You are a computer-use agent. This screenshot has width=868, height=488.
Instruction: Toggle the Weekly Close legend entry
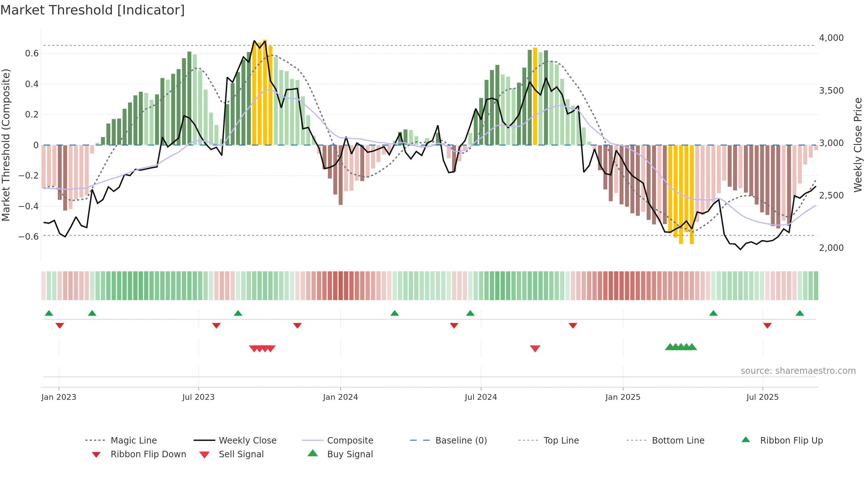(235, 440)
